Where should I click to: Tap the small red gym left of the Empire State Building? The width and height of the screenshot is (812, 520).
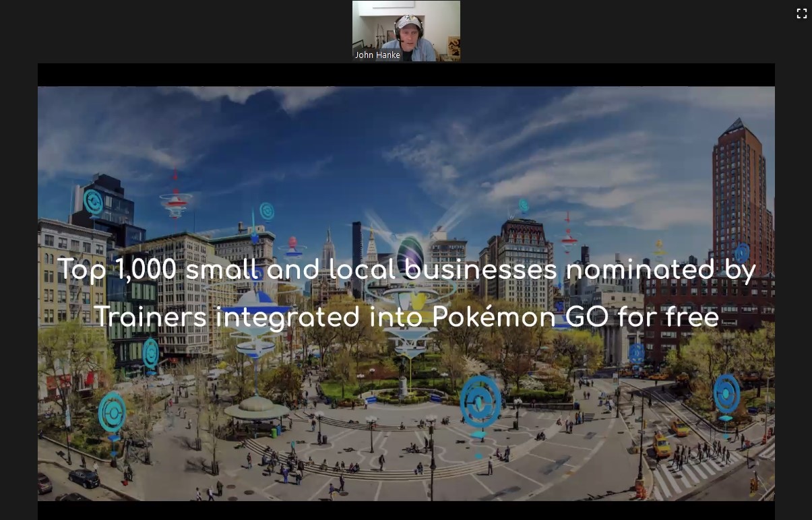click(x=292, y=247)
